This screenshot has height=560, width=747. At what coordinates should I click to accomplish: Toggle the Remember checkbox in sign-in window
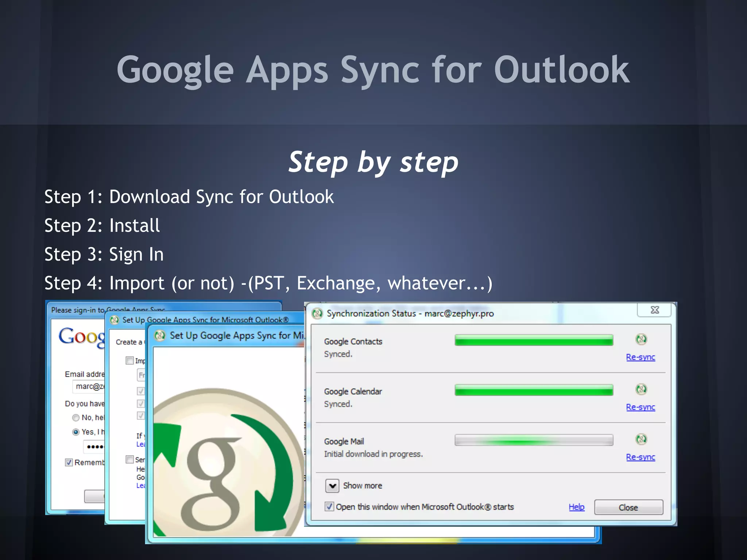pyautogui.click(x=69, y=463)
